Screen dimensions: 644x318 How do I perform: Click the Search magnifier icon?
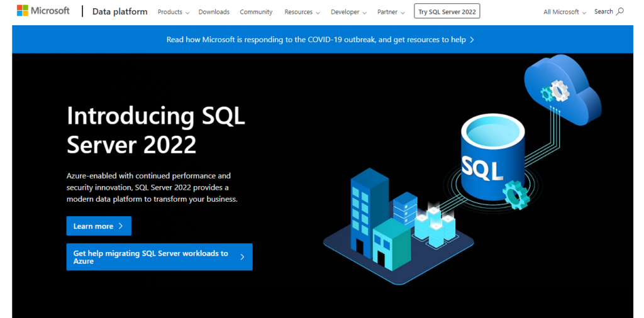[x=620, y=11]
